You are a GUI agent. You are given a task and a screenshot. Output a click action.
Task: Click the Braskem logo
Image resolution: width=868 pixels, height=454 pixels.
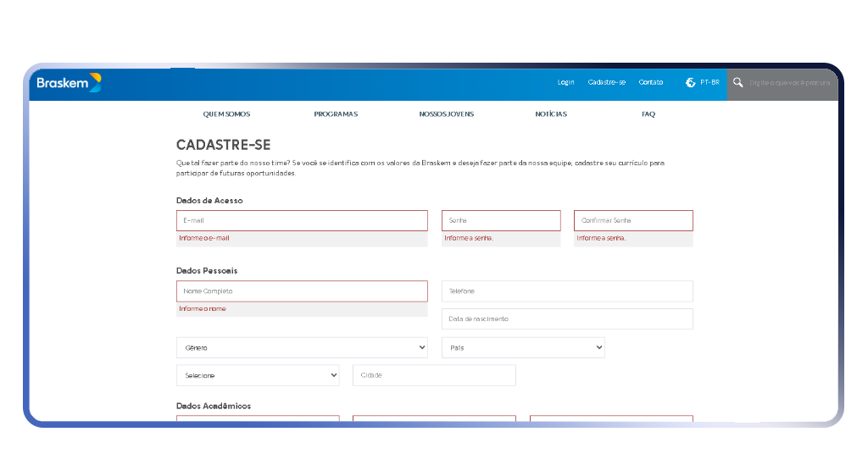68,83
